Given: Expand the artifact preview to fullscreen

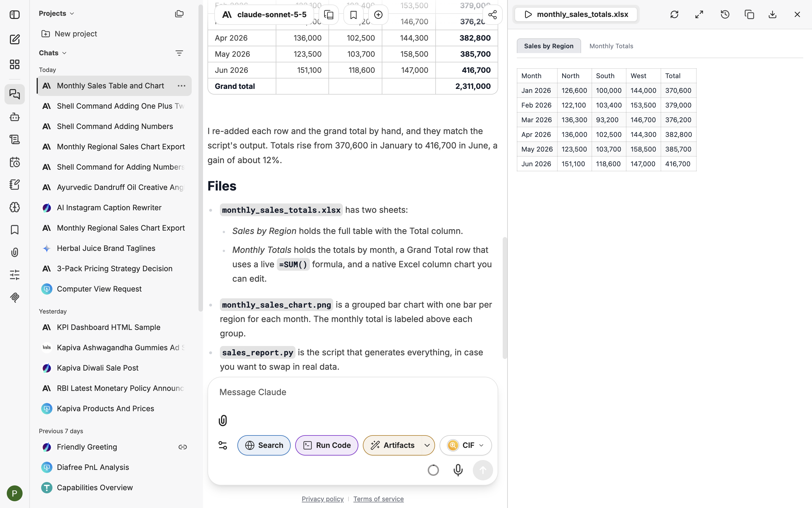Looking at the screenshot, I should (x=699, y=14).
